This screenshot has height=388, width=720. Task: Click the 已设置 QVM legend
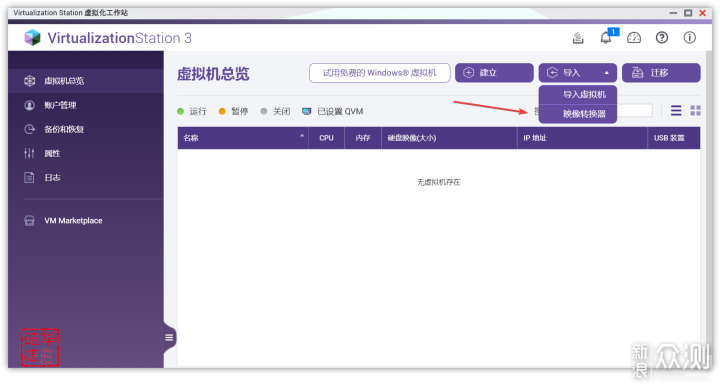click(x=332, y=111)
